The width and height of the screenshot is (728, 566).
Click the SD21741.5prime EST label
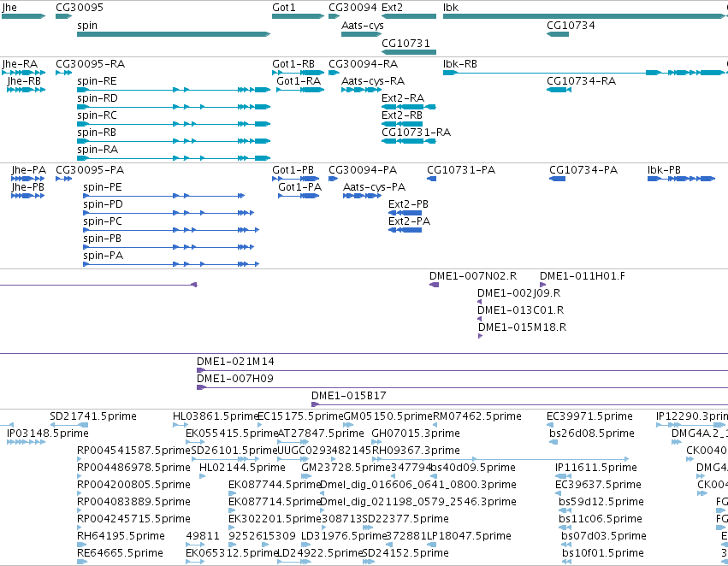pos(93,416)
